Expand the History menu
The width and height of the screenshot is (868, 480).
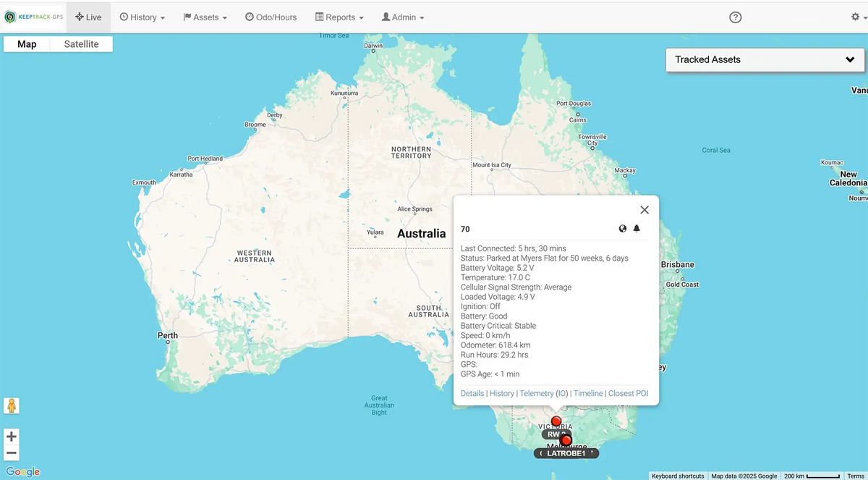pyautogui.click(x=142, y=17)
